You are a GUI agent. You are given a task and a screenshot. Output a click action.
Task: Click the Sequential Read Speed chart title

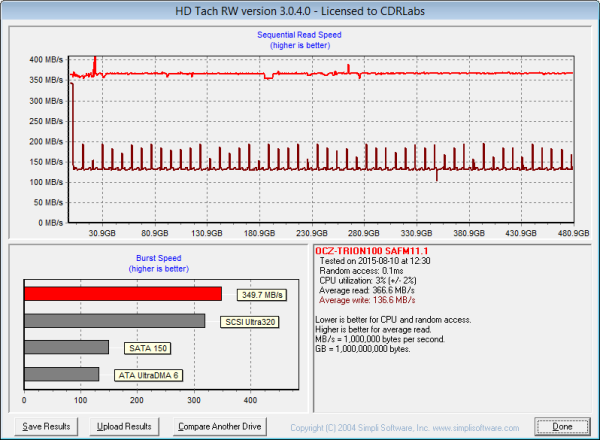300,35
